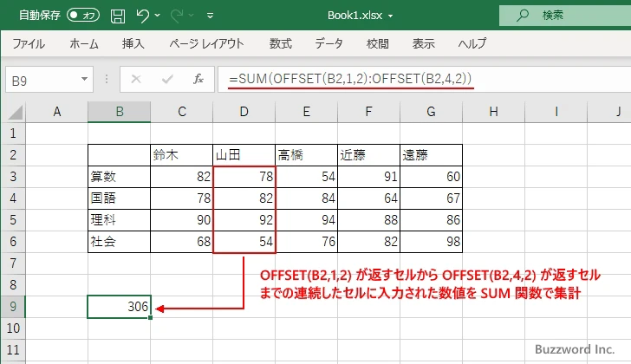Click the Save floppy disk icon
631x364 pixels.
point(118,16)
